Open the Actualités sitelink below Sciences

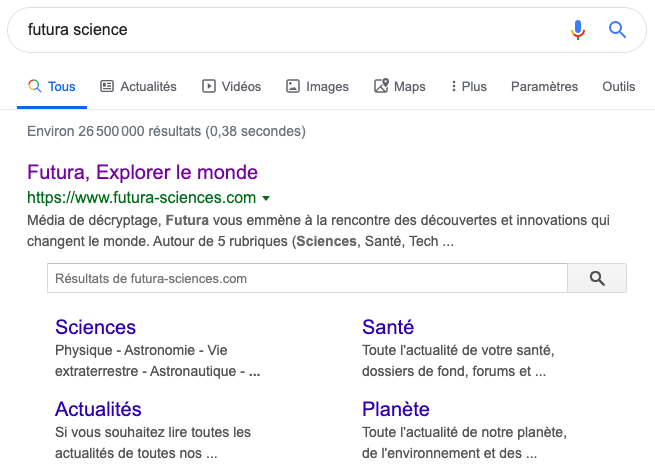click(x=98, y=409)
